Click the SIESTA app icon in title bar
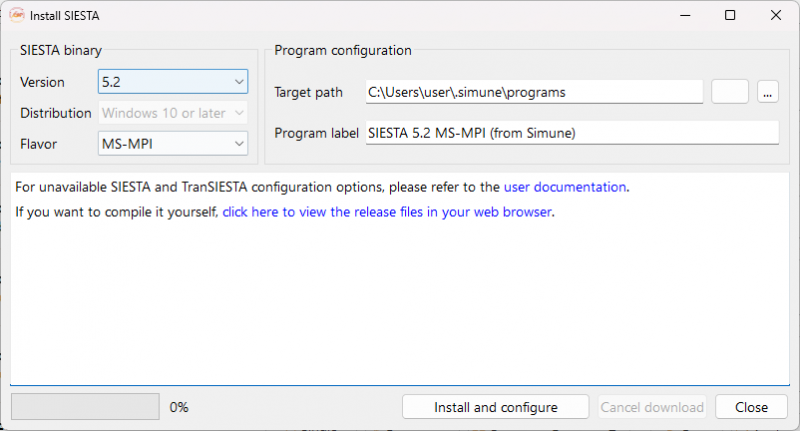The height and width of the screenshot is (431, 800). pyautogui.click(x=17, y=15)
